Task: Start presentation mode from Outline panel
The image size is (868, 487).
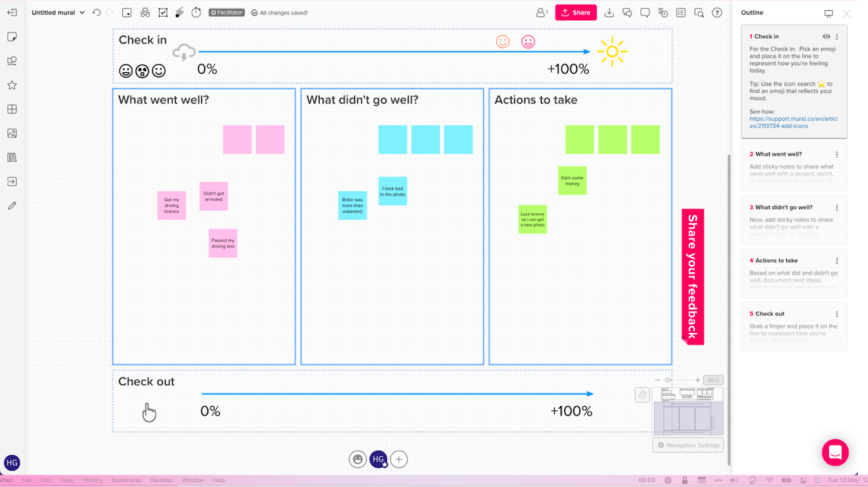Action: click(x=829, y=13)
